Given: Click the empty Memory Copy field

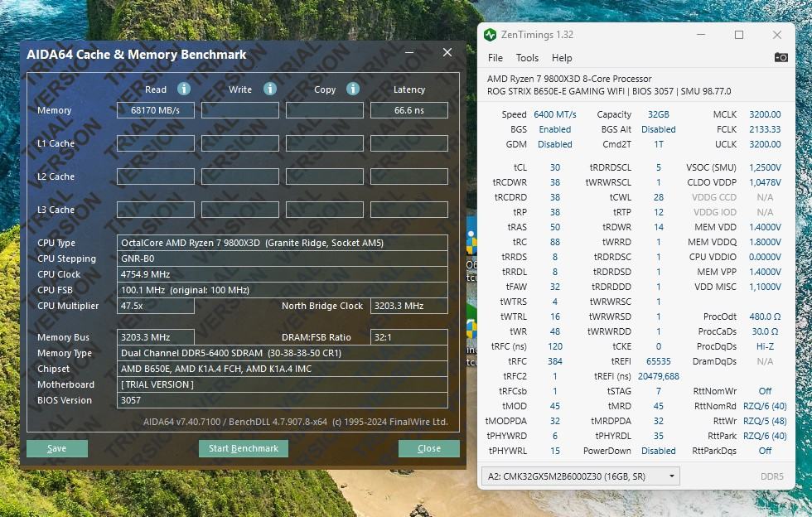Looking at the screenshot, I should click(x=325, y=110).
